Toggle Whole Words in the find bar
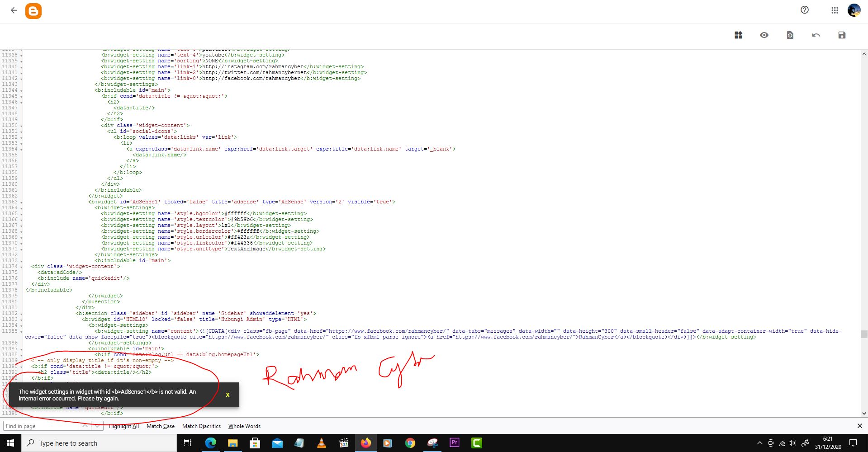Image resolution: width=868 pixels, height=452 pixels. (244, 426)
